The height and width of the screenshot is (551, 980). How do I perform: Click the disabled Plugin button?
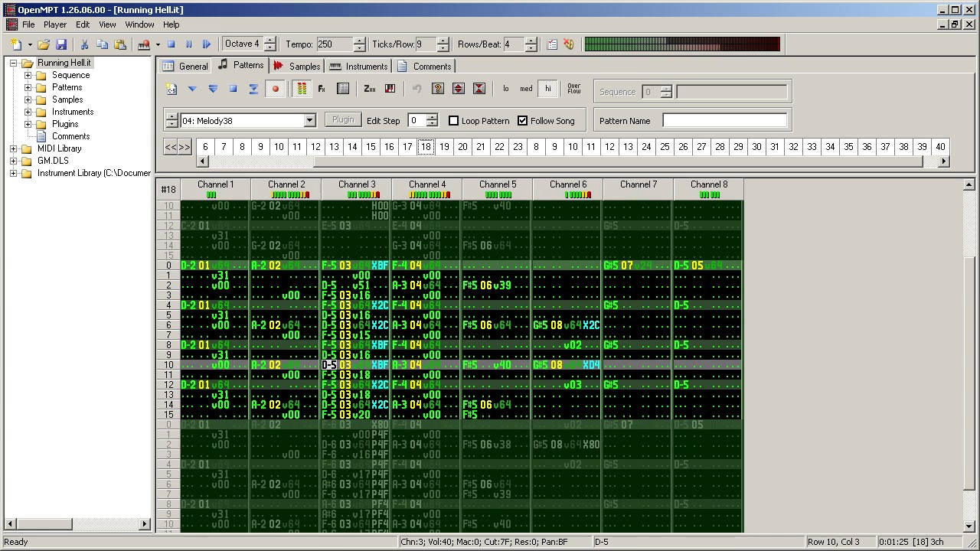[343, 120]
